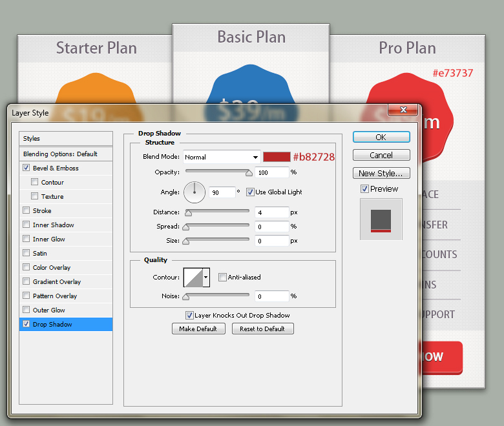Toggle Layer Knocks Out Drop Shadow

[189, 315]
